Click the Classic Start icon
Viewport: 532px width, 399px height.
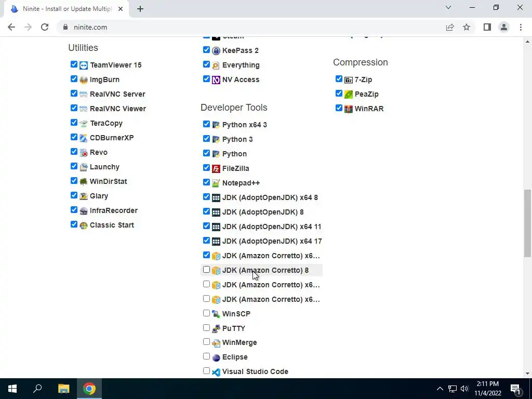point(84,225)
